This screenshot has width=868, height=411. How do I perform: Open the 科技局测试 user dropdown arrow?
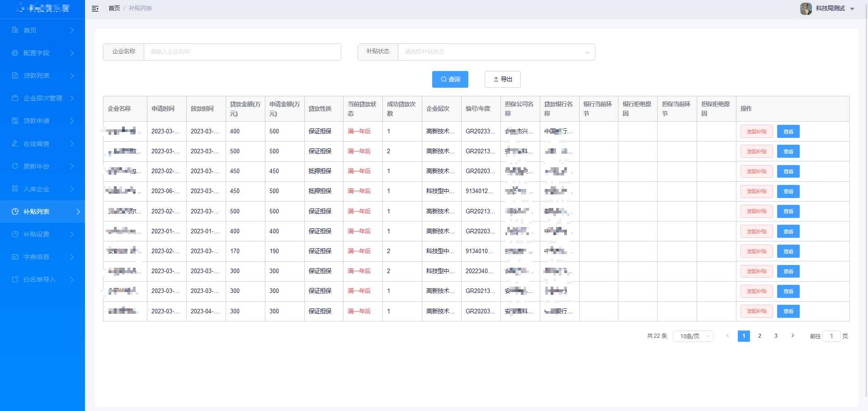click(x=852, y=9)
